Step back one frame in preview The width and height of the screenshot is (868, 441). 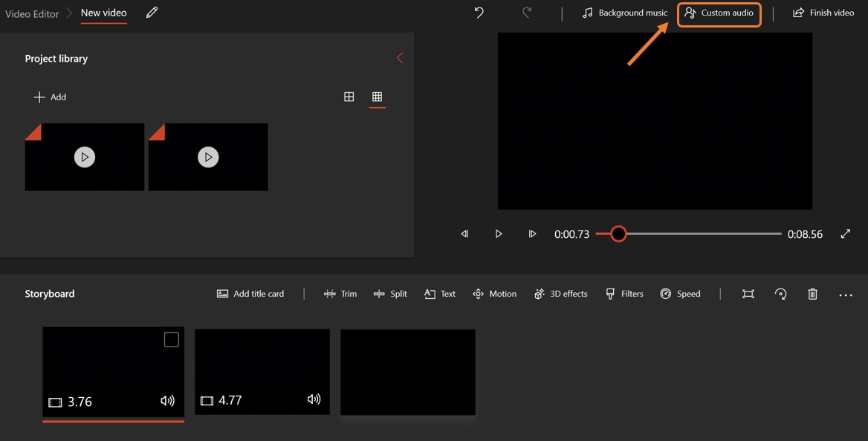[x=464, y=234]
